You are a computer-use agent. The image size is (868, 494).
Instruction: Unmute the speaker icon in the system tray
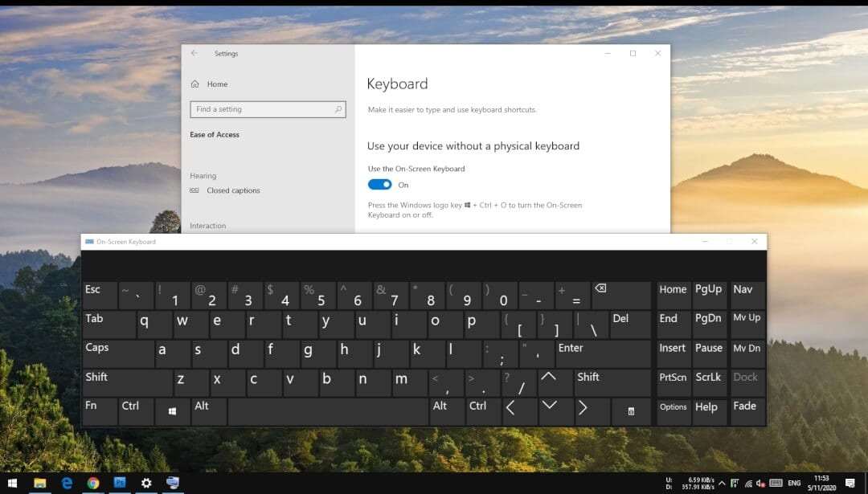coord(760,484)
